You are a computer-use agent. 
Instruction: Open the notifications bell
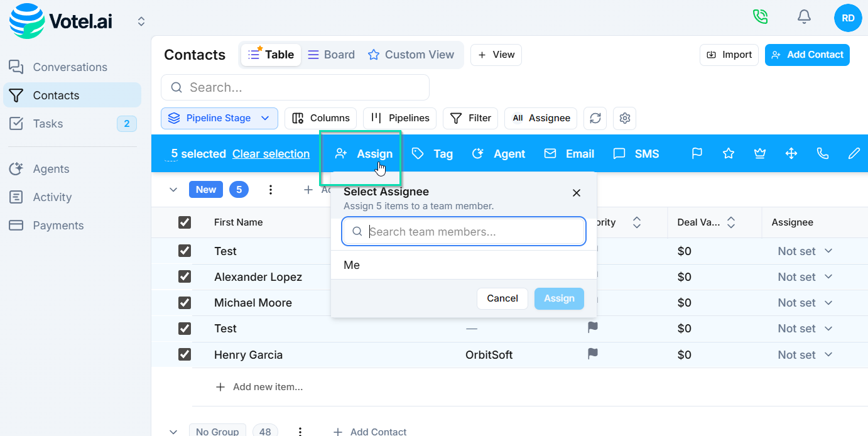click(x=804, y=17)
